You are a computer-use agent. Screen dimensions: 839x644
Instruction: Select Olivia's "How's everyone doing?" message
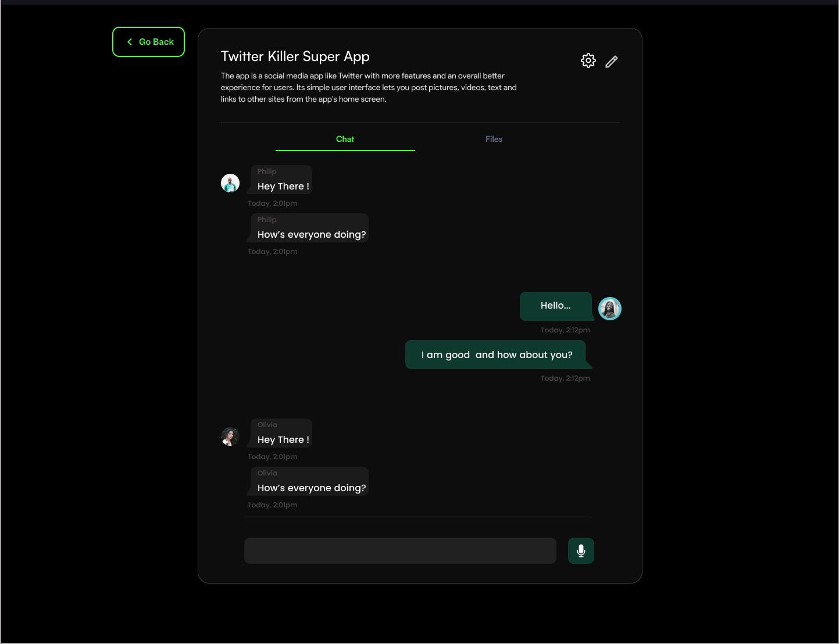coord(309,481)
